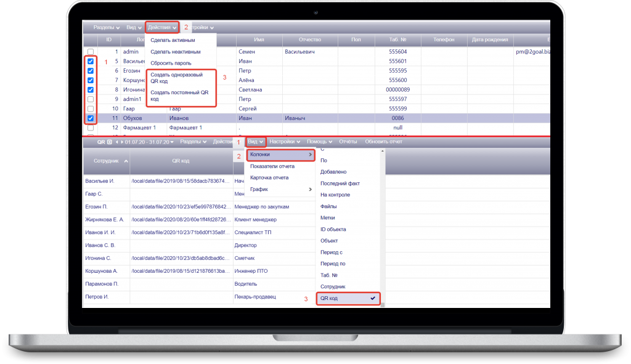The image size is (631, 364).
Task: Click the Отчёты button
Action: pyautogui.click(x=348, y=142)
